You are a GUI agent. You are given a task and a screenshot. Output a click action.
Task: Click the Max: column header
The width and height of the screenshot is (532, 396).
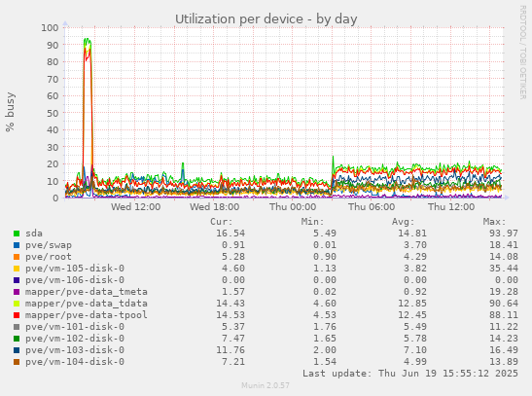coord(495,222)
